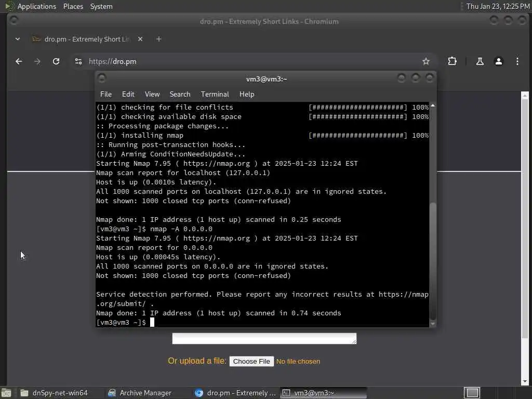
Task: Open the Chromium three-dot menu
Action: pyautogui.click(x=517, y=61)
